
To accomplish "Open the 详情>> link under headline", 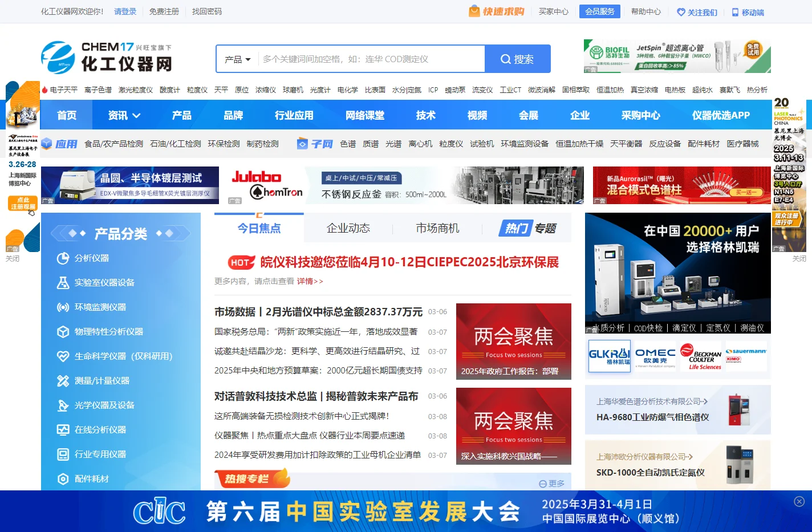I will (310, 281).
